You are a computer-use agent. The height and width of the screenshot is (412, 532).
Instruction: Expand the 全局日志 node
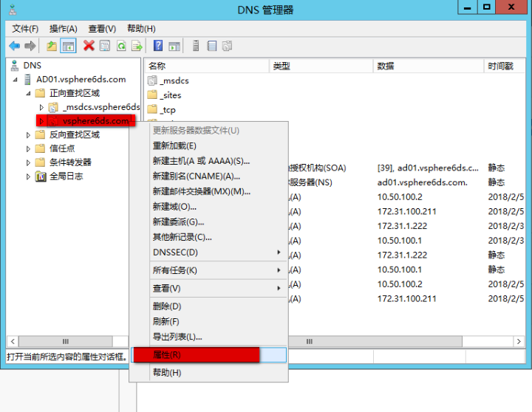tap(28, 176)
